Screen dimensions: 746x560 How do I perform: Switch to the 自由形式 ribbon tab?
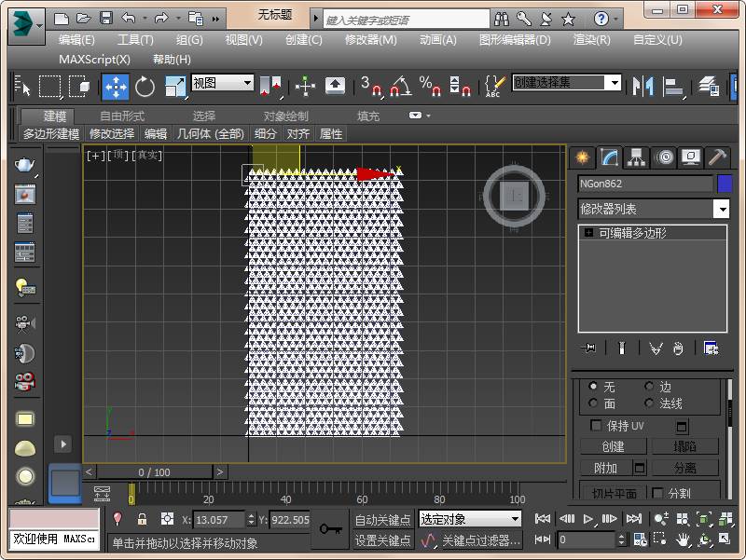coord(122,116)
